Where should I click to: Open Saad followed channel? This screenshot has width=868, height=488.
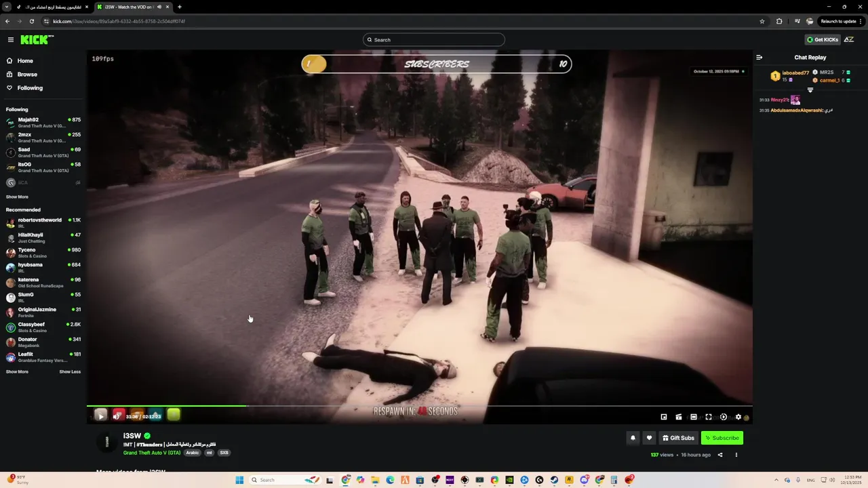coord(43,152)
